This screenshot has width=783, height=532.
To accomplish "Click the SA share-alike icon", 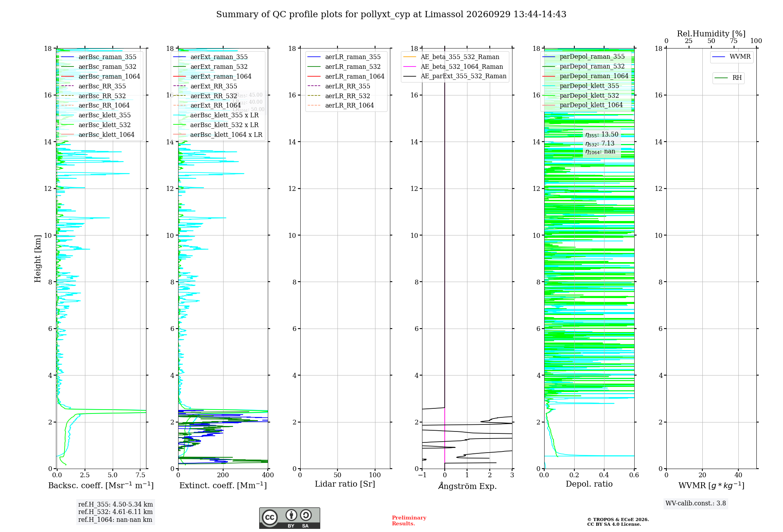I will (306, 515).
